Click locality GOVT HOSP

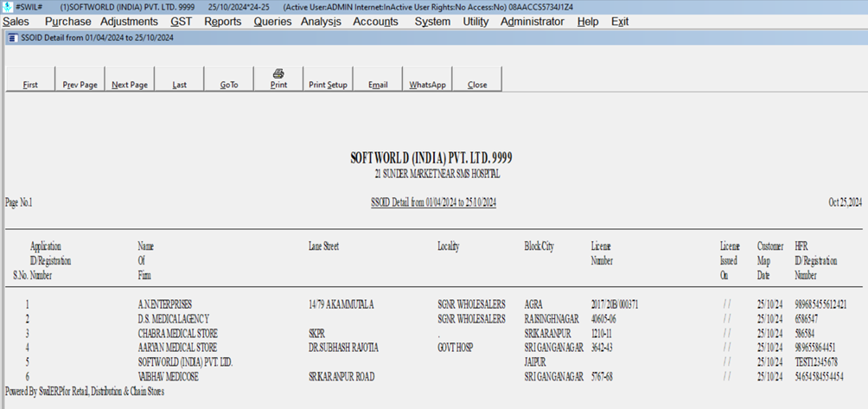tap(456, 348)
